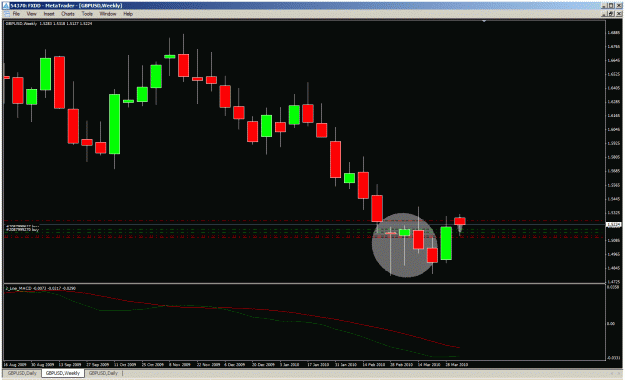The image size is (625, 380).
Task: Open the Tools menu
Action: pos(87,14)
